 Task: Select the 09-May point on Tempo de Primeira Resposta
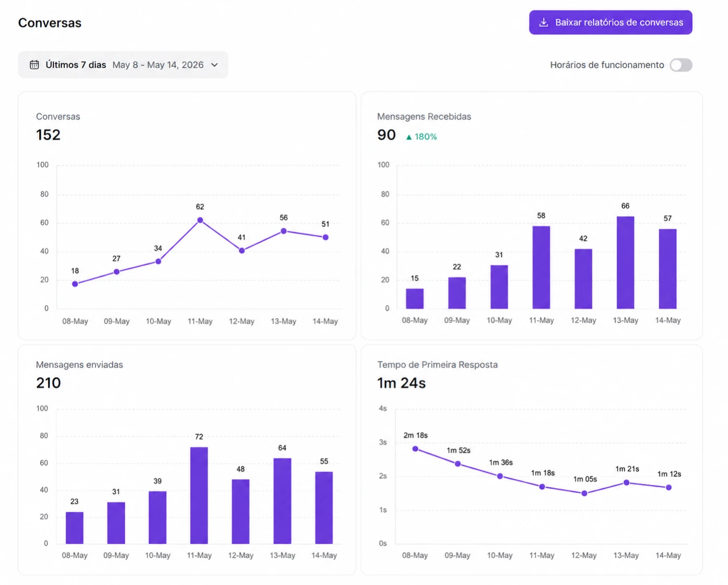point(458,464)
